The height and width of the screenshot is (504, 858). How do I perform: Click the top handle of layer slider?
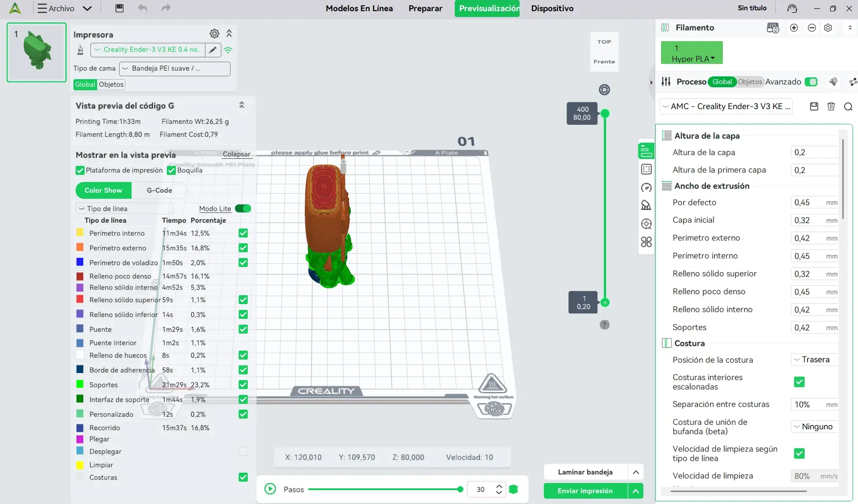tap(605, 114)
